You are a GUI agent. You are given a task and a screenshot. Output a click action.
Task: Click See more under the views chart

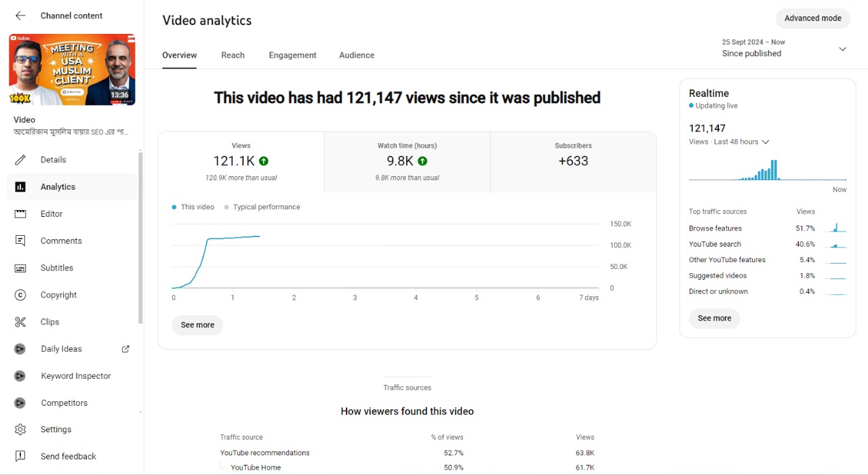click(197, 325)
